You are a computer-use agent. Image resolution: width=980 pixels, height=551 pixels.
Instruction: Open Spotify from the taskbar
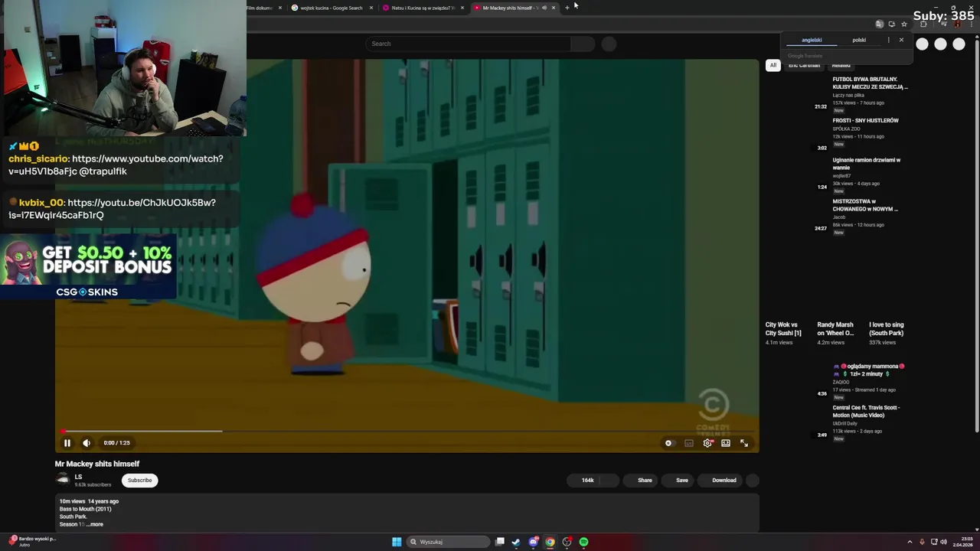point(583,542)
